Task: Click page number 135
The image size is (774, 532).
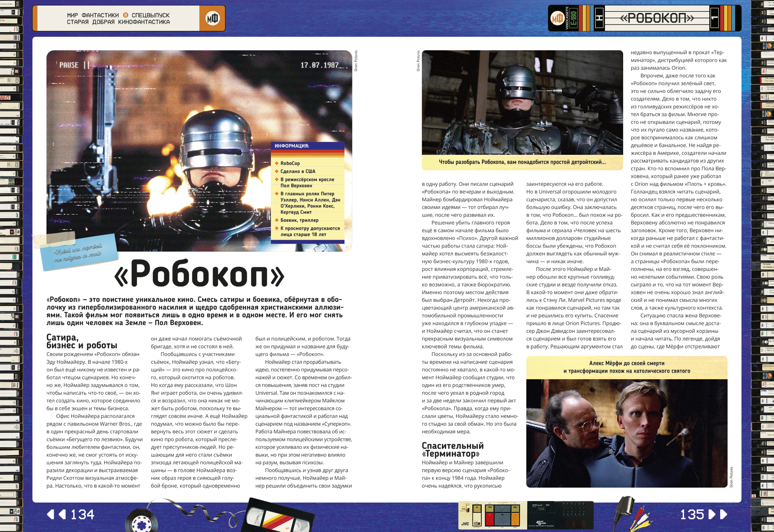Action: tap(692, 514)
